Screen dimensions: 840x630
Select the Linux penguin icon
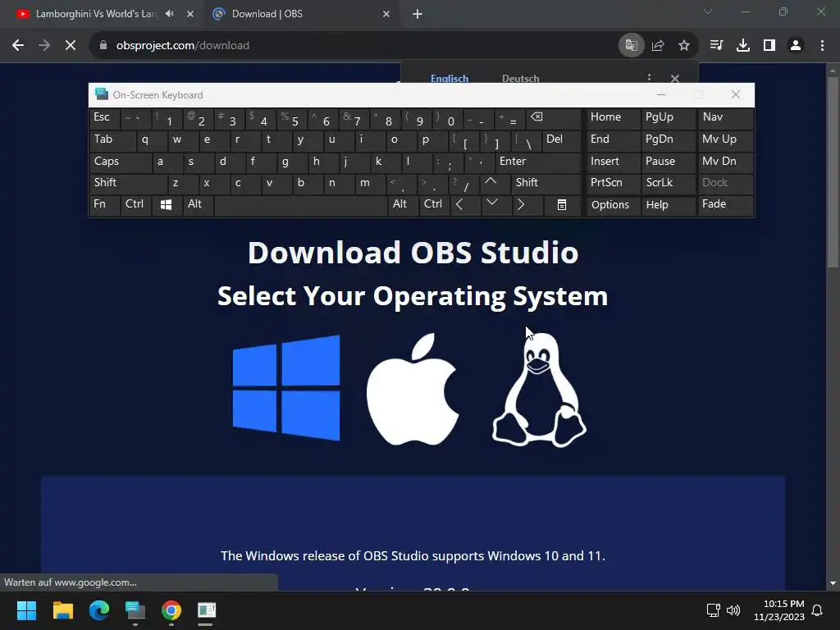[539, 390]
